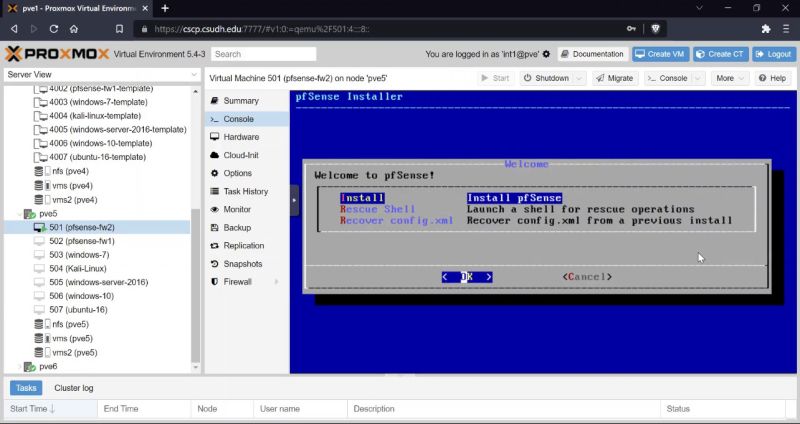Collapse the pve5 node

pos(20,214)
